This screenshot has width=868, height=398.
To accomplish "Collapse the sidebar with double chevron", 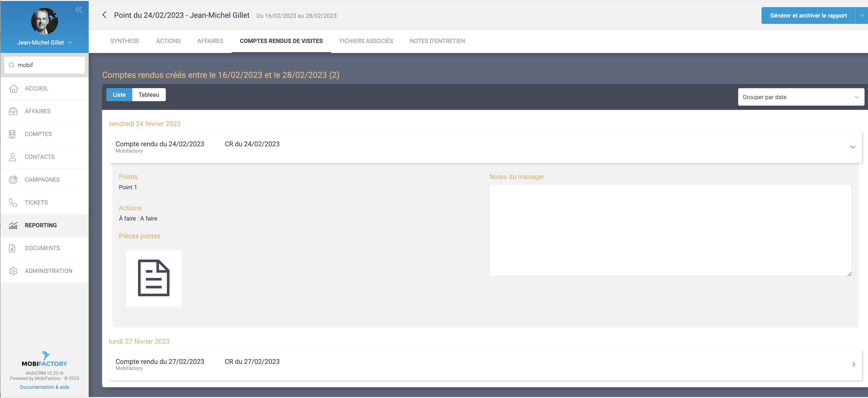I will pyautogui.click(x=78, y=10).
